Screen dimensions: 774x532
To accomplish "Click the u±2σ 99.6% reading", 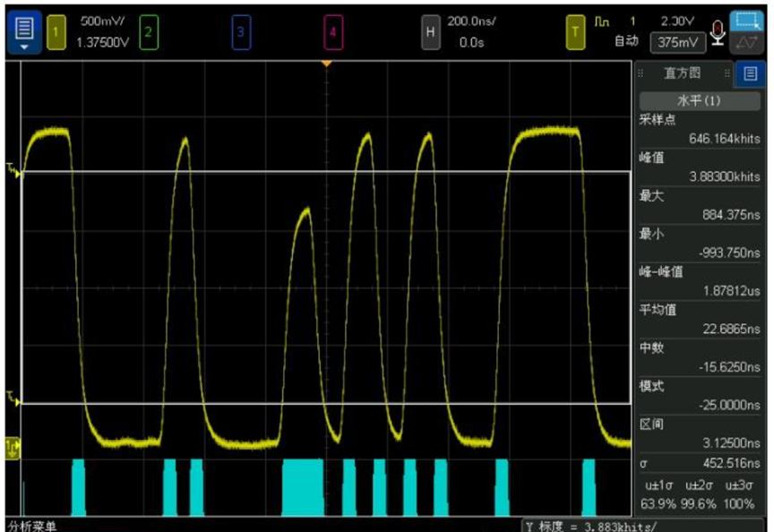I will pos(699,504).
